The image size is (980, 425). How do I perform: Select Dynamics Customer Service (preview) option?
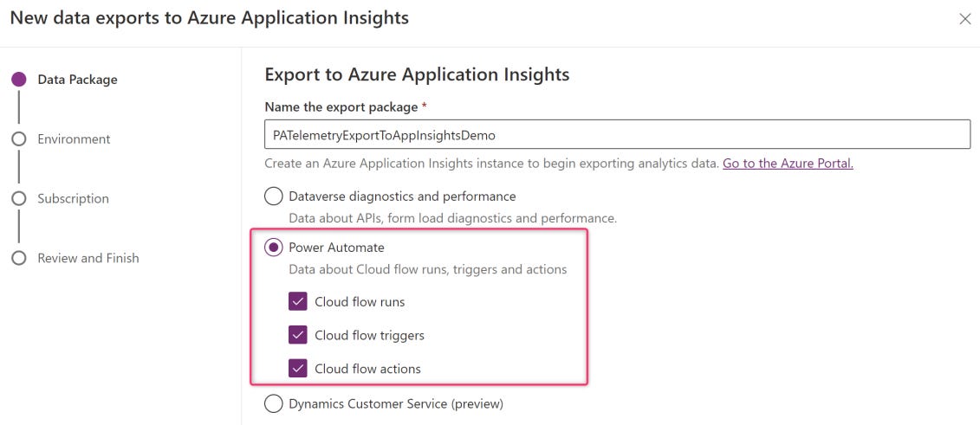coord(274,403)
